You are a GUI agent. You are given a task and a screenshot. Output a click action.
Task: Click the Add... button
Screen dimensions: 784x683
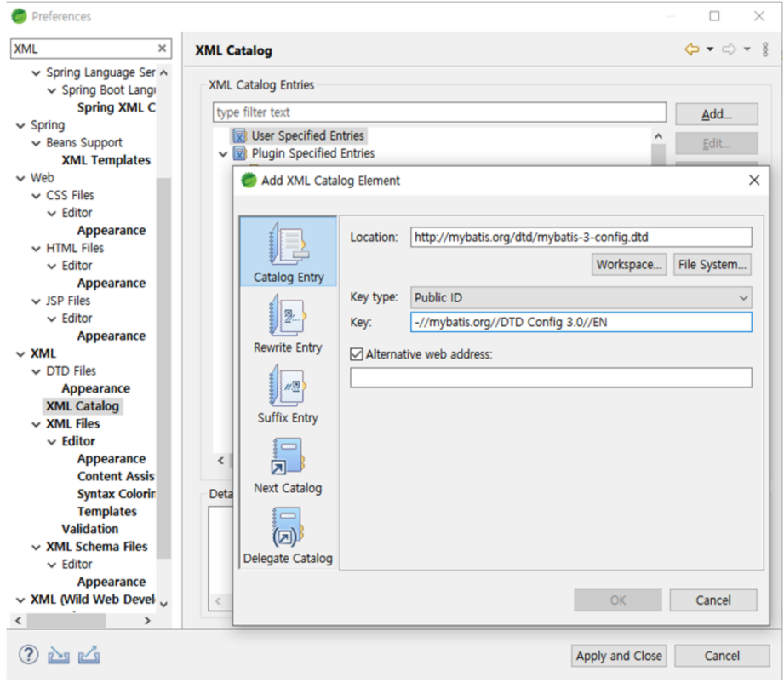pos(717,114)
